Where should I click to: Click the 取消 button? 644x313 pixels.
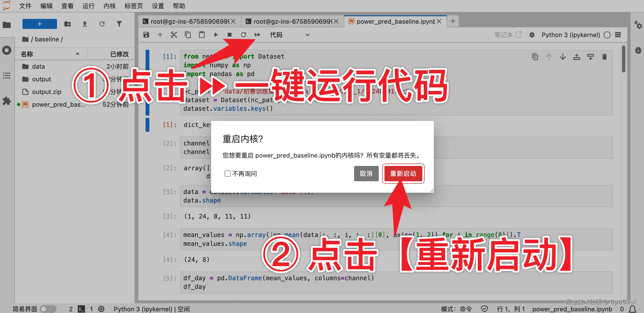(x=366, y=173)
